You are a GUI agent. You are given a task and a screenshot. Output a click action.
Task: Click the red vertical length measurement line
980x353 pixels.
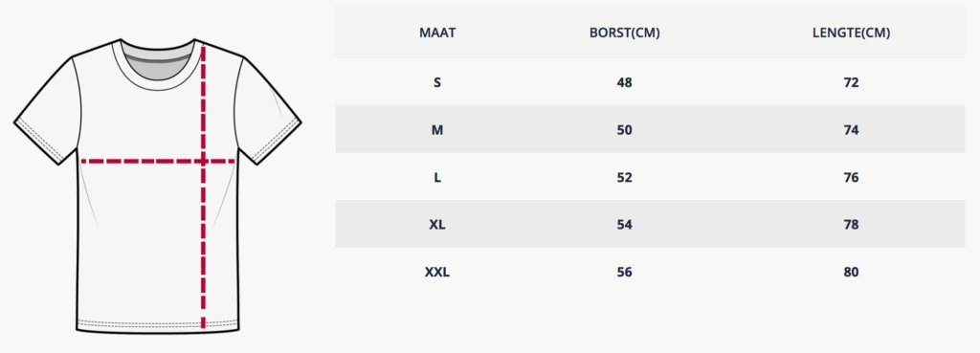(x=203, y=187)
